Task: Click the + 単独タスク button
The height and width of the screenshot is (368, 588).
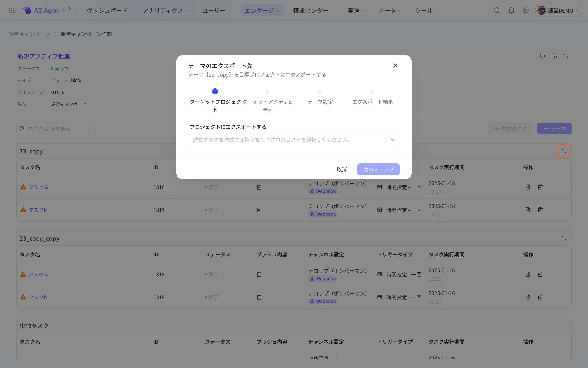Action: [x=510, y=128]
